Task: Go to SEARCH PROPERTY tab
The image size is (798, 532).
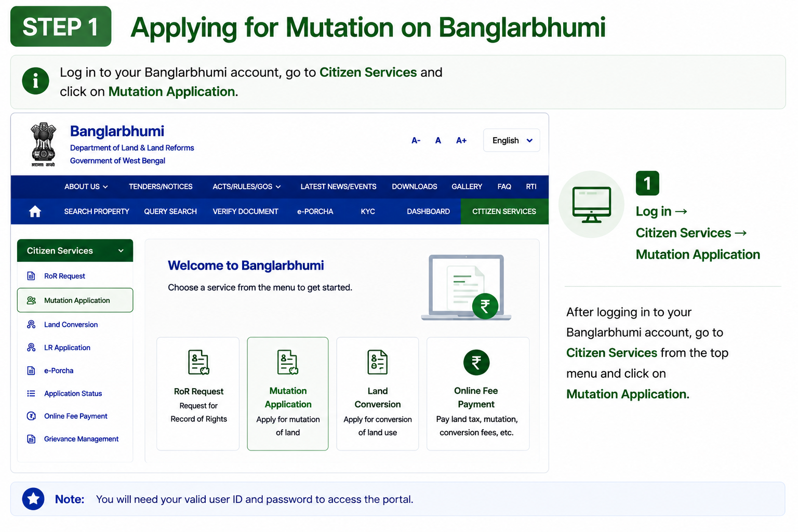Action: point(97,211)
